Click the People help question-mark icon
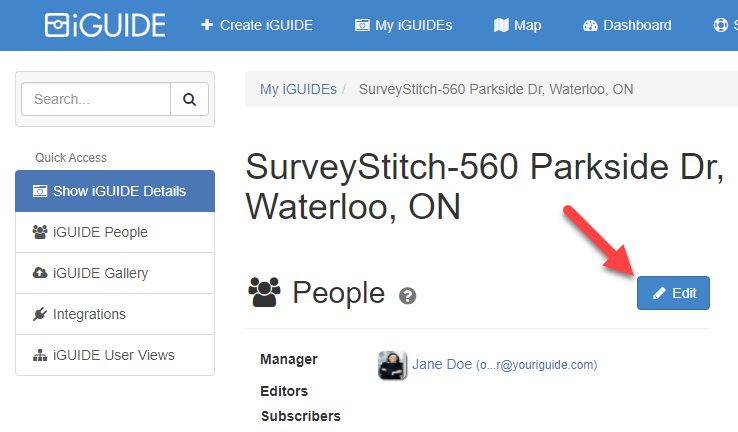Screen dimensions: 738x432 coord(408,296)
